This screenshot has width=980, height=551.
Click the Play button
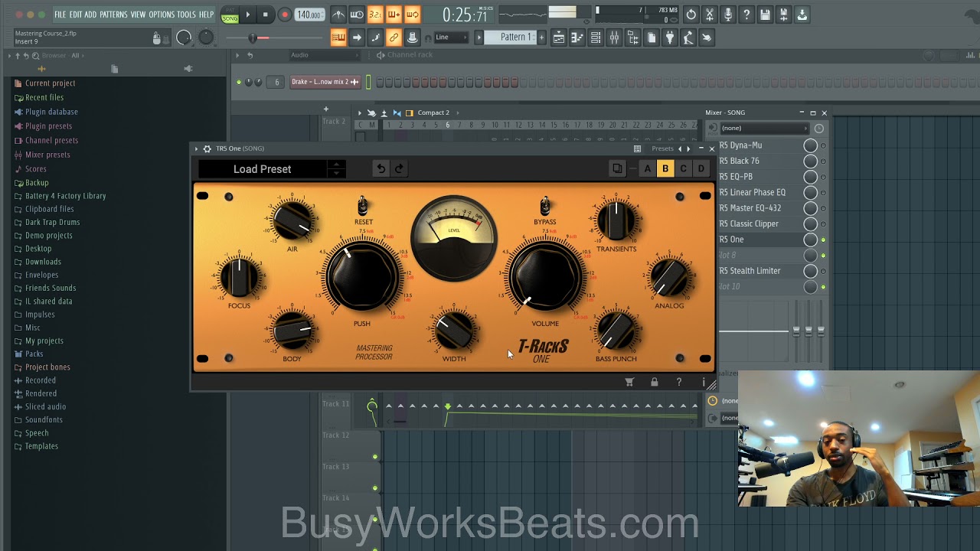tap(247, 15)
